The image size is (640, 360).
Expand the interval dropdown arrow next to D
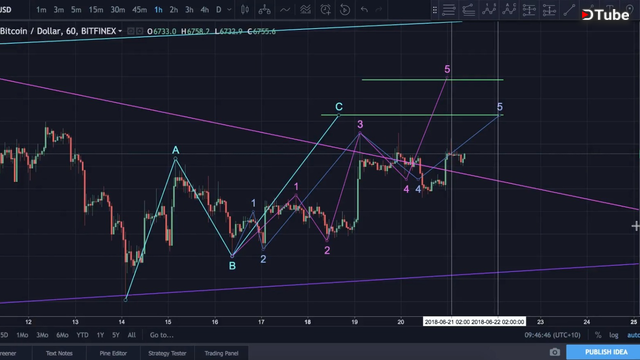[229, 9]
